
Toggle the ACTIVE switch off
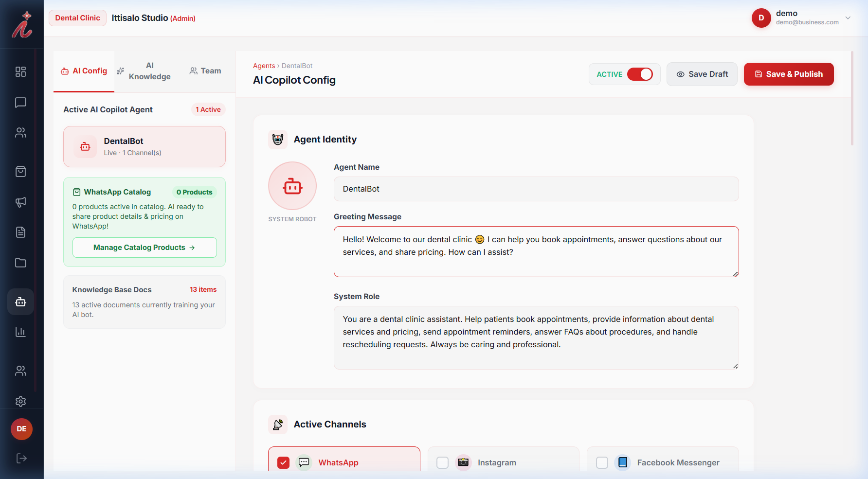click(640, 74)
